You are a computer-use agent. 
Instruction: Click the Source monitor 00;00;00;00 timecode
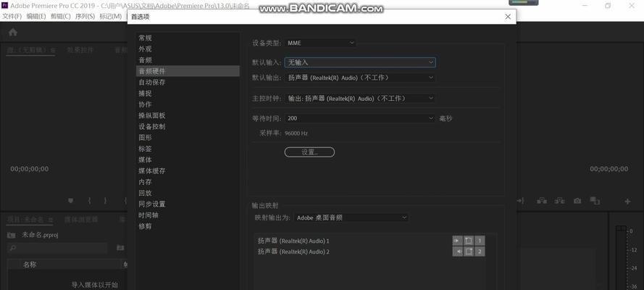tap(29, 169)
